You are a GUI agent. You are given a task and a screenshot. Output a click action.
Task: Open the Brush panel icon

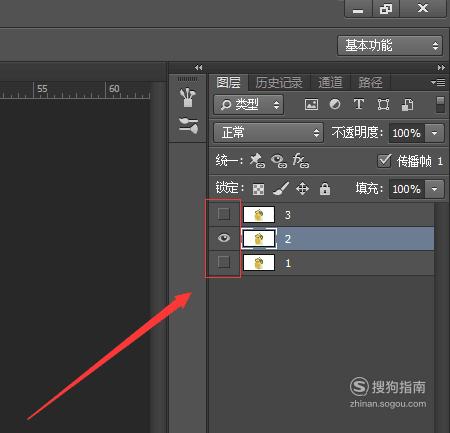[x=188, y=97]
